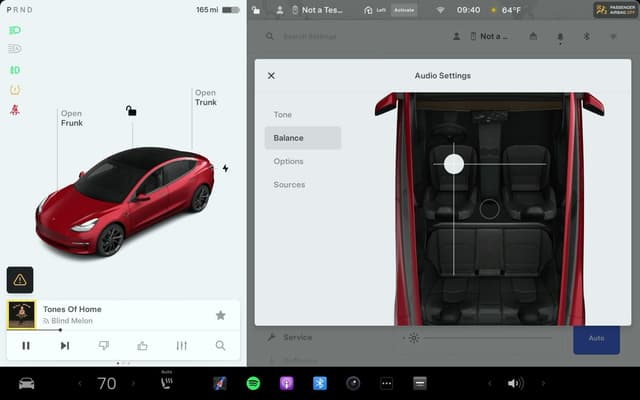Tap the Bluetooth icon in bottom bar
Image resolution: width=640 pixels, height=400 pixels.
click(320, 383)
